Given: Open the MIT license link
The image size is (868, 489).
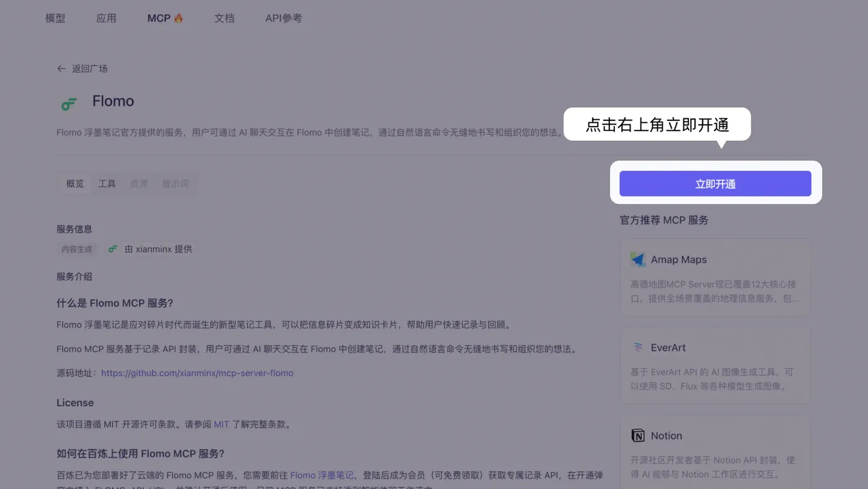Looking at the screenshot, I should click(x=221, y=424).
